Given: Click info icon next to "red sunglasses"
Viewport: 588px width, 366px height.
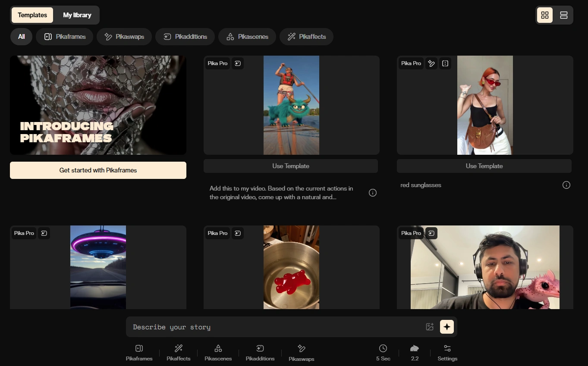Looking at the screenshot, I should (566, 185).
